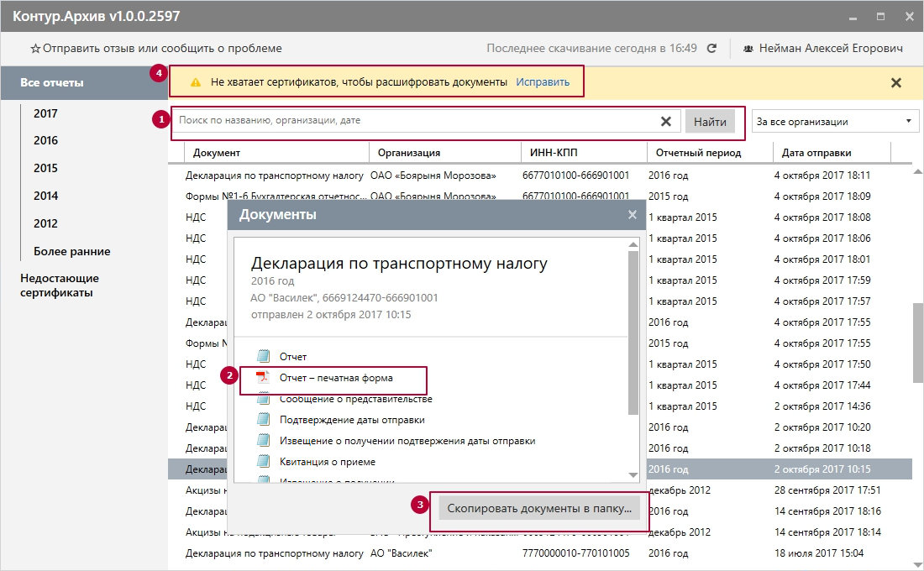Open Недостающие сертификаты section
The height and width of the screenshot is (571, 924).
click(x=59, y=285)
